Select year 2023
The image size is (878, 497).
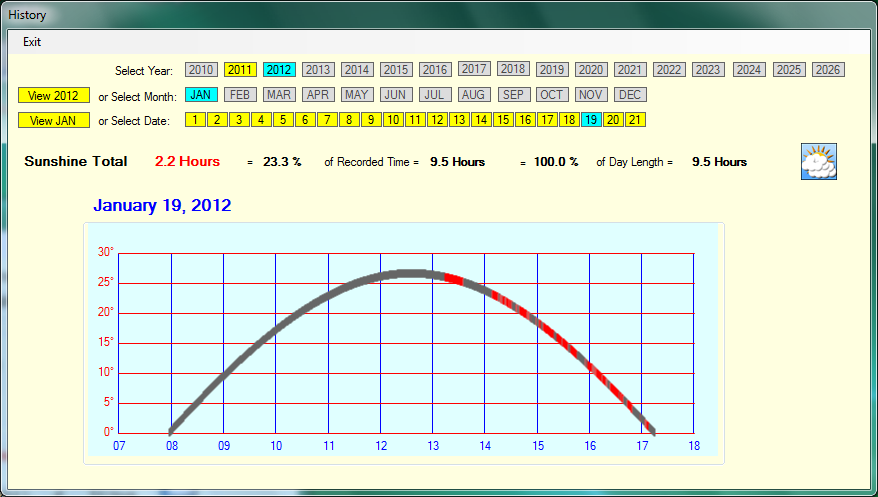click(708, 69)
